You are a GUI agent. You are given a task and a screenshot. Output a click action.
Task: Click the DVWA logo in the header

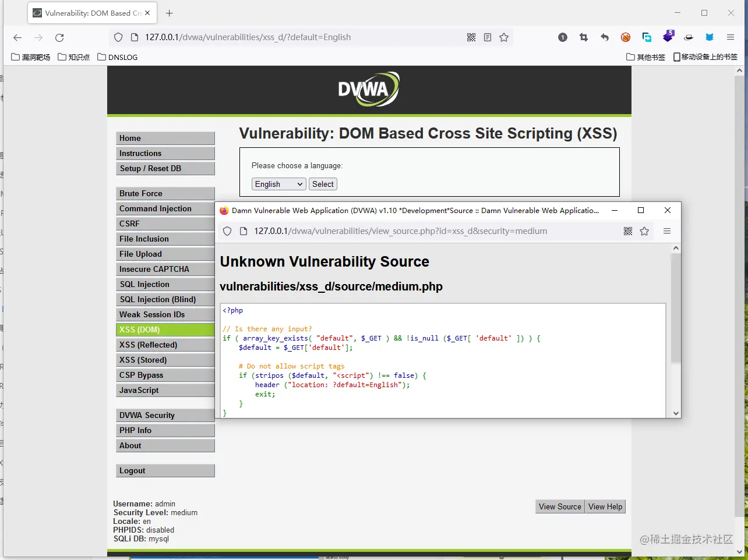(x=369, y=89)
